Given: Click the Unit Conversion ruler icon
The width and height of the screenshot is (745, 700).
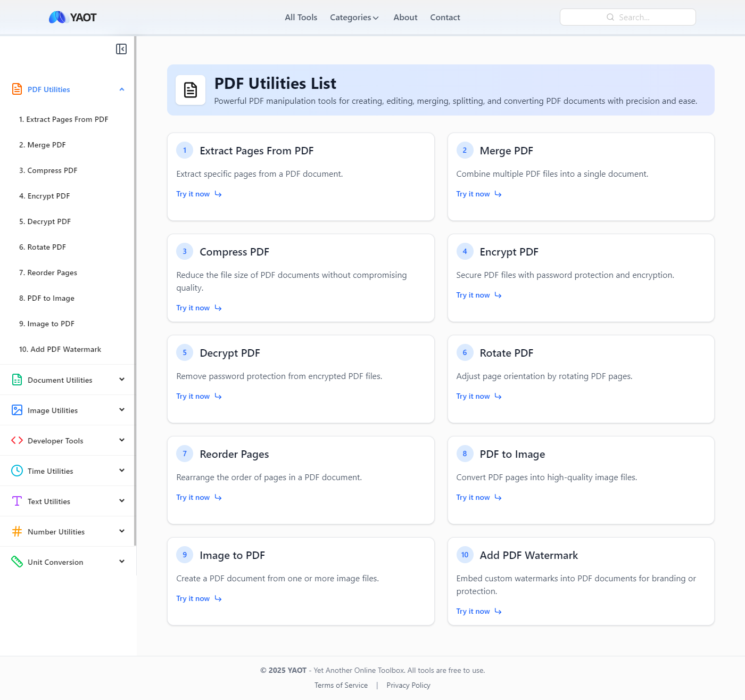Looking at the screenshot, I should [x=17, y=562].
